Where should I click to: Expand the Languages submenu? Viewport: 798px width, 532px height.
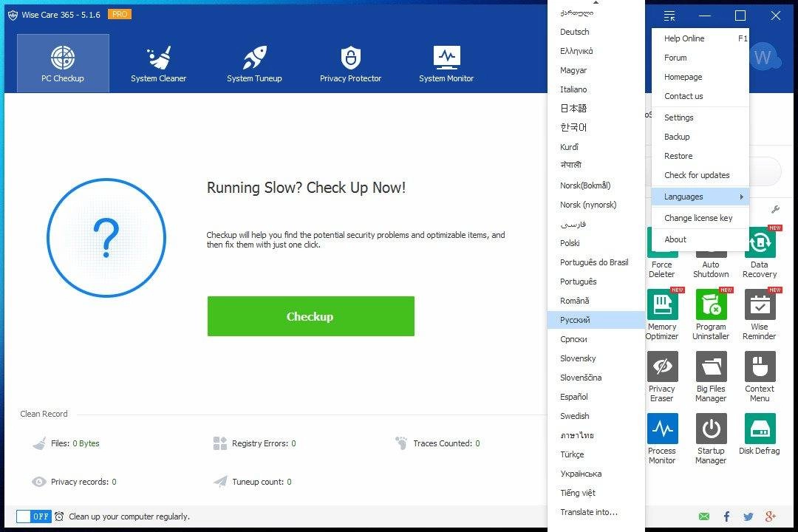(700, 197)
